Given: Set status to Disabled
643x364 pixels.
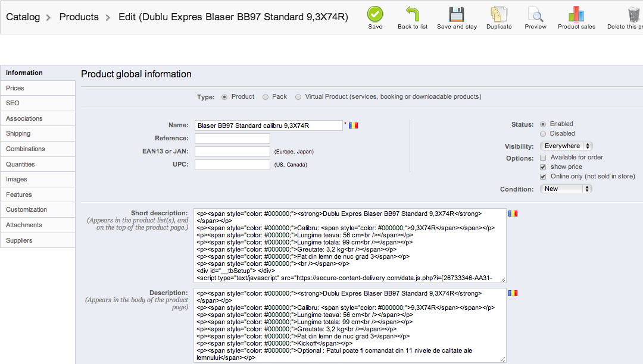Looking at the screenshot, I should [x=543, y=134].
